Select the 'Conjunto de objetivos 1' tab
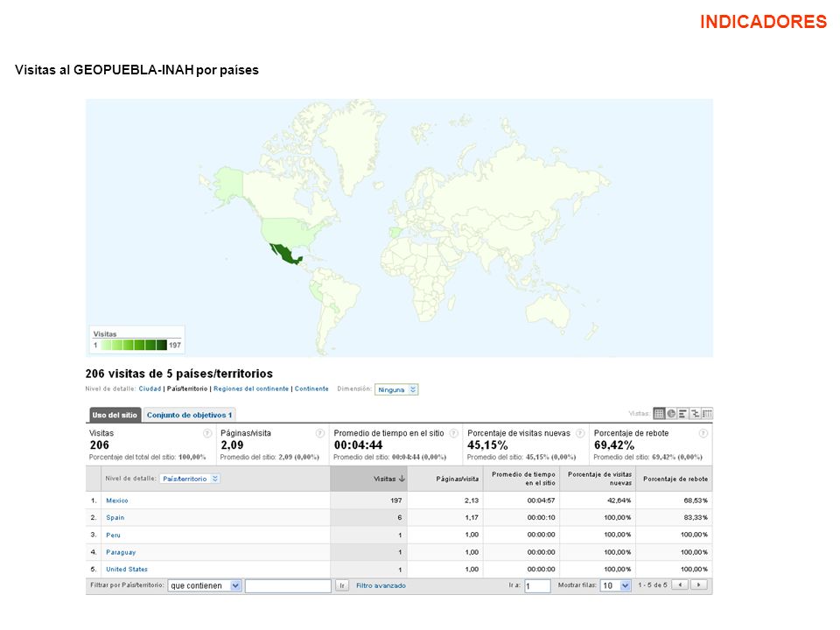 click(x=189, y=415)
